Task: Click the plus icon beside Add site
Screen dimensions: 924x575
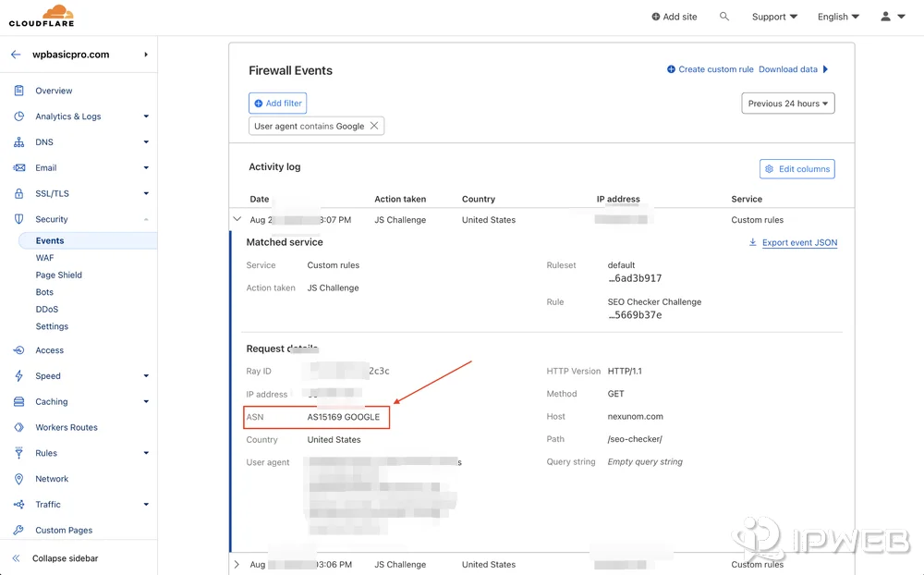Action: 655,17
